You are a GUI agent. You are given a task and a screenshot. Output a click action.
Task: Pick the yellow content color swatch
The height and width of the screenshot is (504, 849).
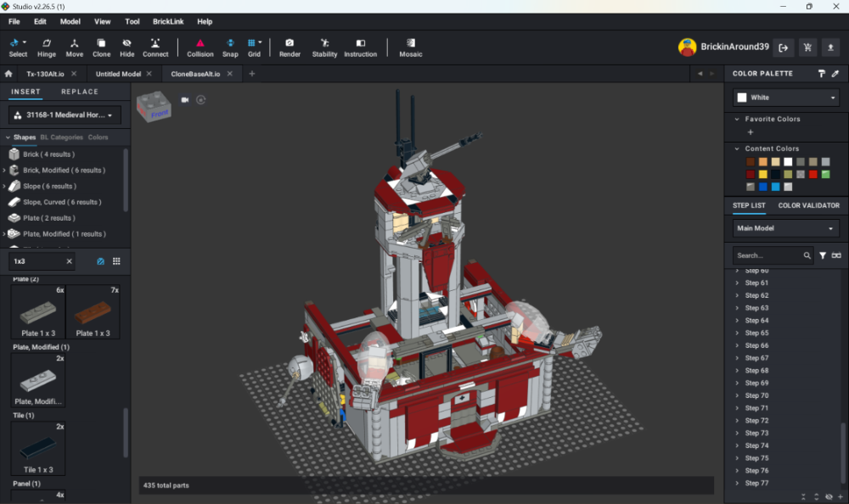click(x=762, y=174)
